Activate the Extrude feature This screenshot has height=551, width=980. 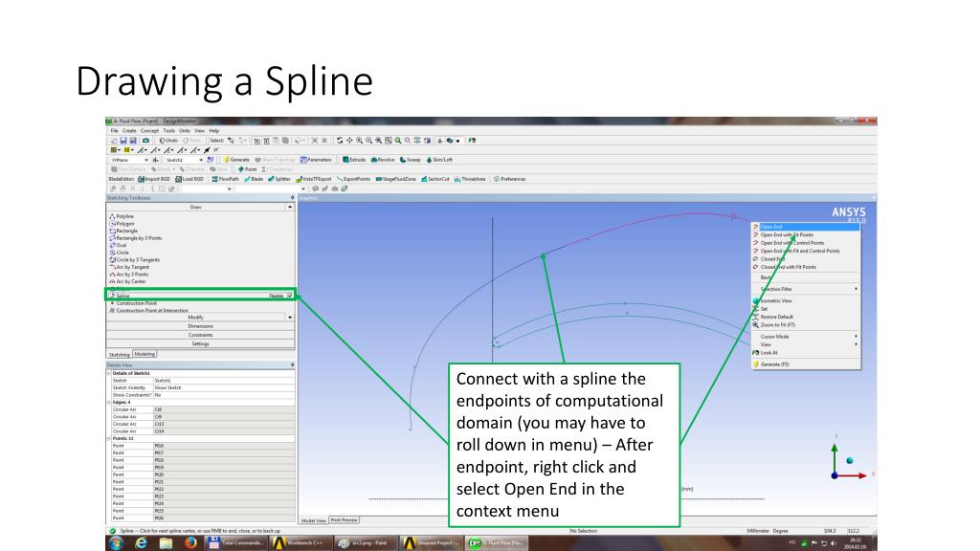354,160
